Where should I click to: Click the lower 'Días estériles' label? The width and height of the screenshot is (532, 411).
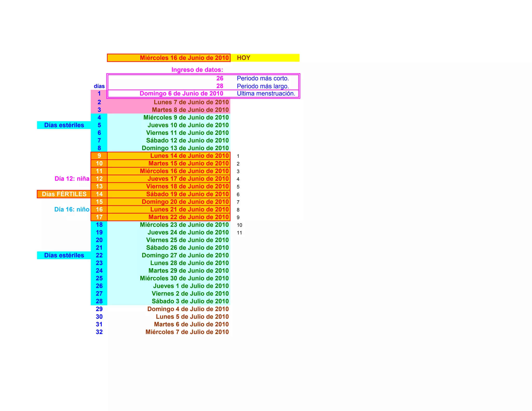tap(64, 255)
